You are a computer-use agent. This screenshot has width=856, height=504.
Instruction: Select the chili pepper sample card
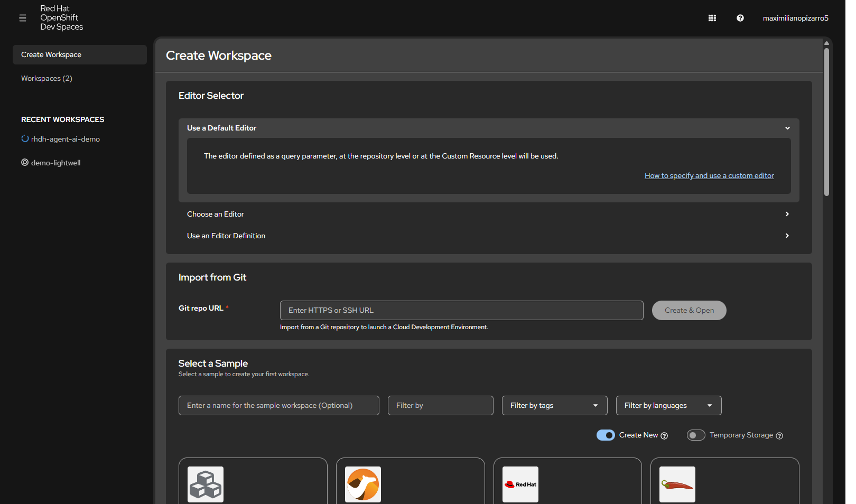725,481
